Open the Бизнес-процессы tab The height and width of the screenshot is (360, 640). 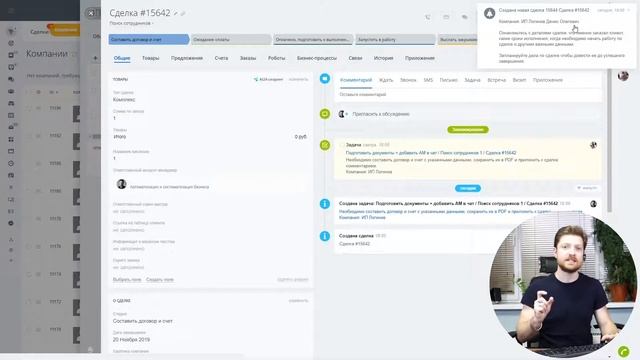(317, 58)
